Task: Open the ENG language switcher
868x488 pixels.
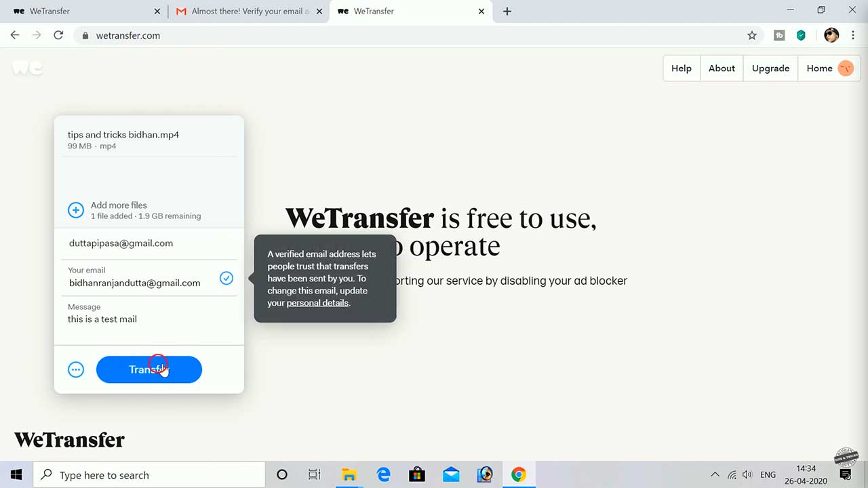Action: click(x=768, y=474)
